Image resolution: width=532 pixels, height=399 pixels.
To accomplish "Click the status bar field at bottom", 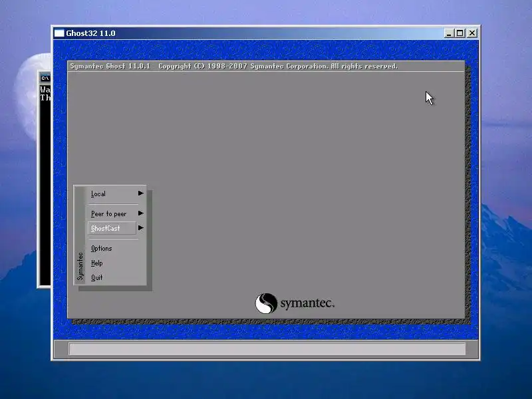I will [x=267, y=348].
